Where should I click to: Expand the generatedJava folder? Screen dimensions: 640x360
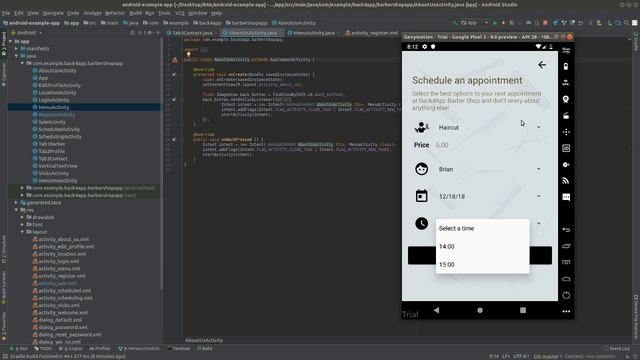tap(16, 202)
